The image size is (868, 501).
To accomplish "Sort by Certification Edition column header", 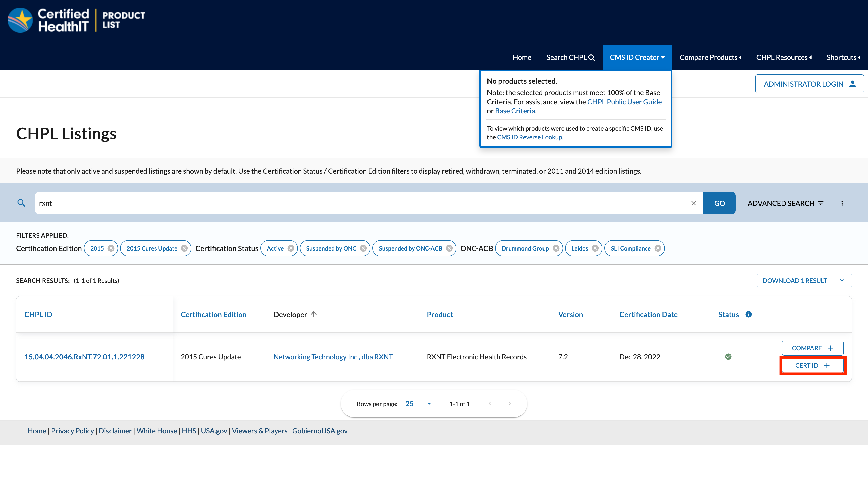I will (213, 314).
